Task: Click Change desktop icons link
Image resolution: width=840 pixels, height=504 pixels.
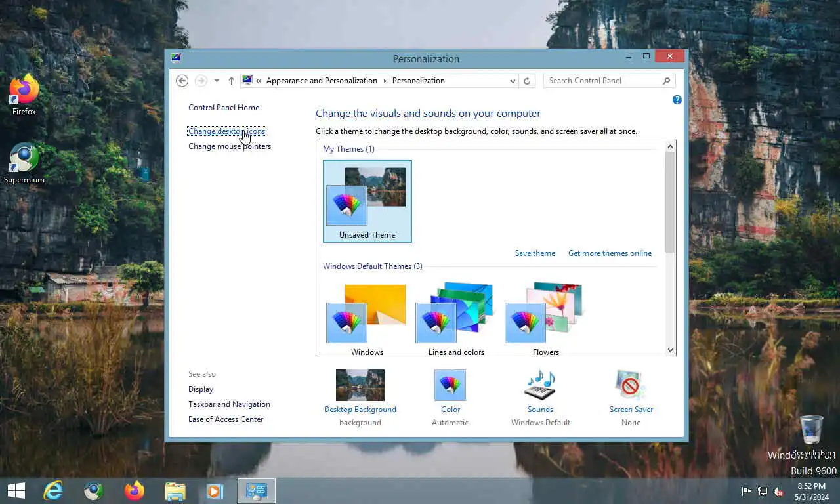Action: [227, 131]
